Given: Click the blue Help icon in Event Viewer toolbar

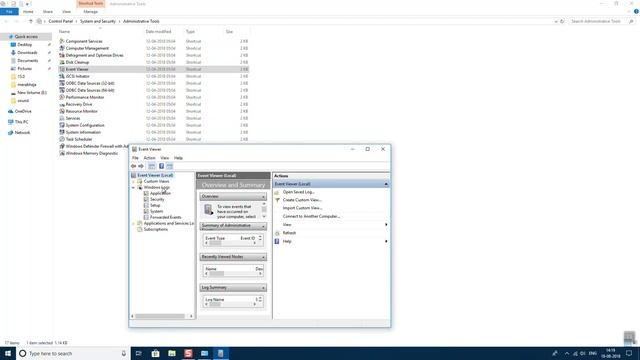Looking at the screenshot, I should point(161,166).
